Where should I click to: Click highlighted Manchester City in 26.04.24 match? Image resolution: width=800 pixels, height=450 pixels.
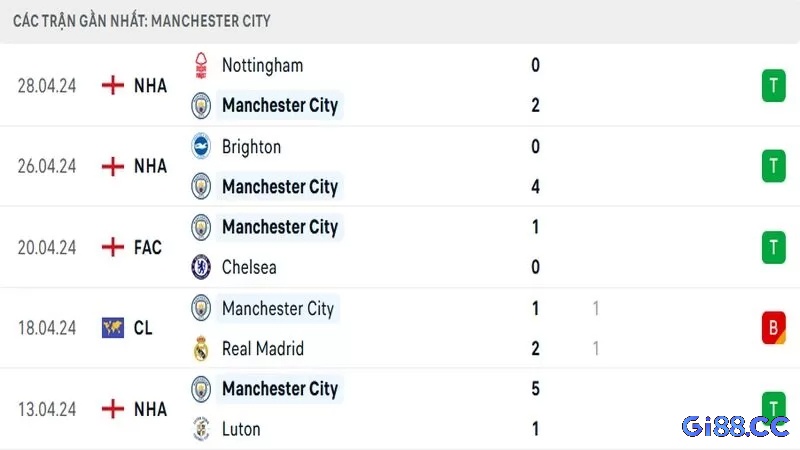pyautogui.click(x=280, y=186)
